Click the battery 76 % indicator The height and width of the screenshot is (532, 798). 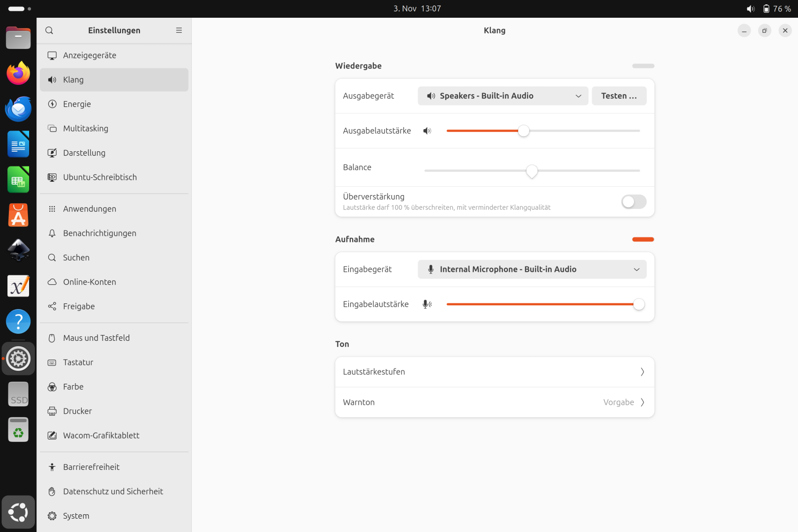coord(777,9)
